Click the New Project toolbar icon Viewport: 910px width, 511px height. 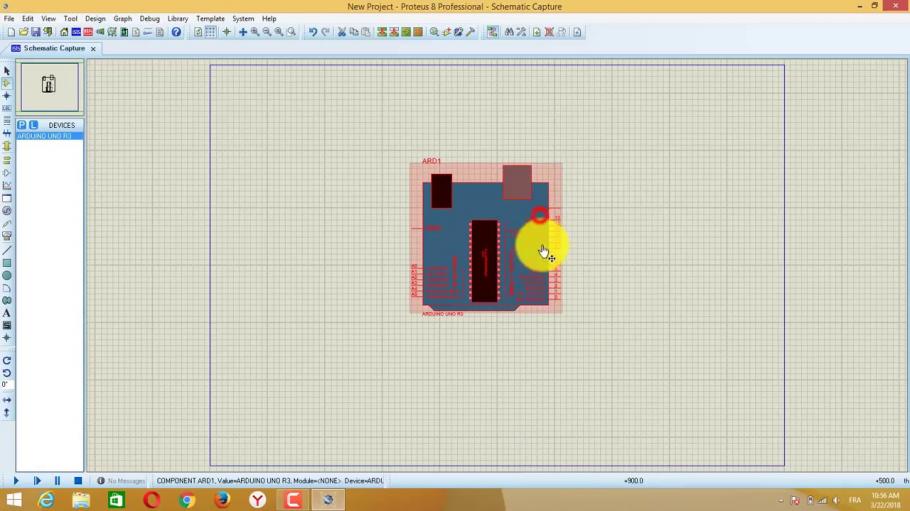pyautogui.click(x=11, y=32)
